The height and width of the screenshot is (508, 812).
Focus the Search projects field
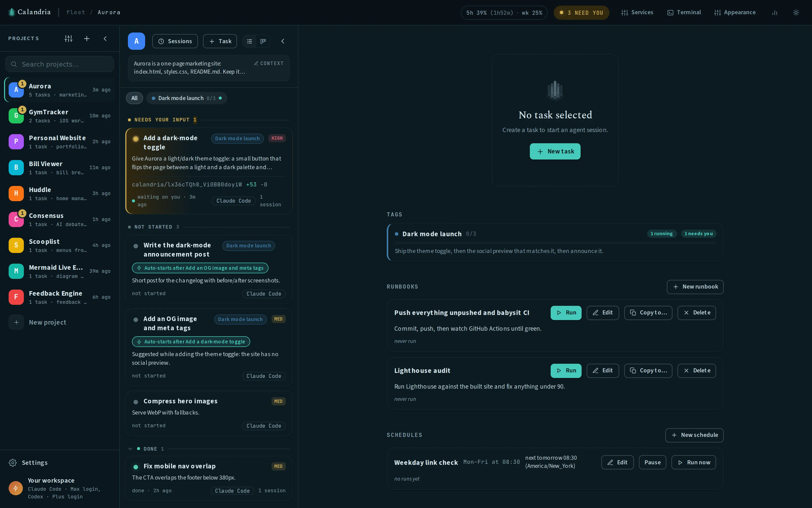tap(60, 64)
